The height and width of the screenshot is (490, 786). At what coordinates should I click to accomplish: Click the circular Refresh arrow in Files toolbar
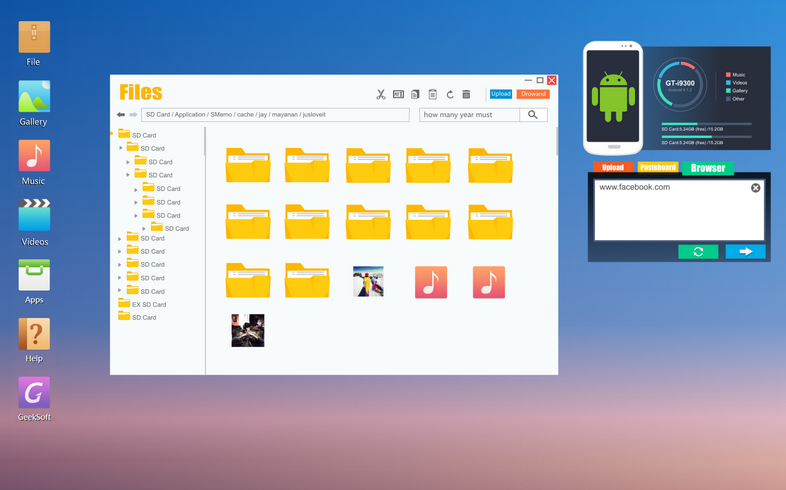point(450,94)
